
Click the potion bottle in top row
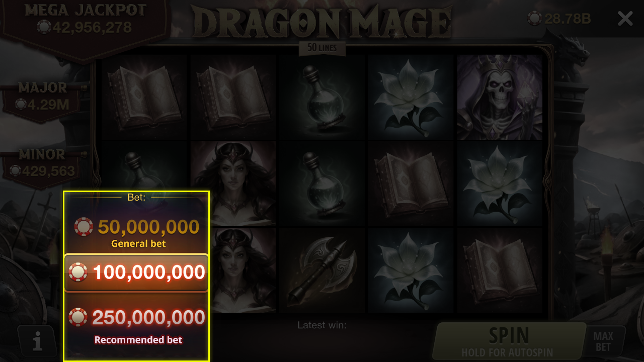[x=323, y=97]
